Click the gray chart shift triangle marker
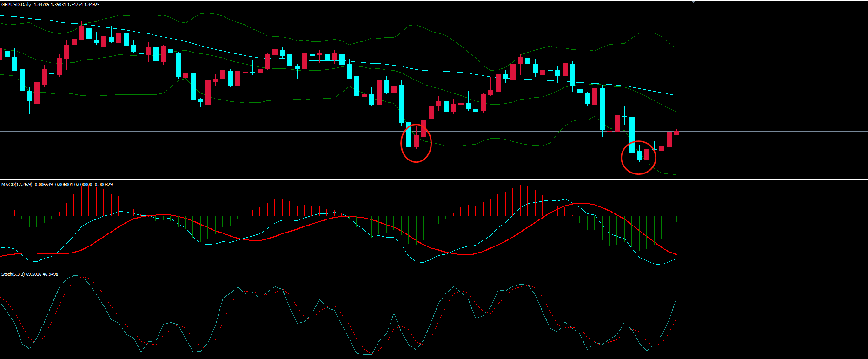The width and height of the screenshot is (868, 359). point(693,2)
